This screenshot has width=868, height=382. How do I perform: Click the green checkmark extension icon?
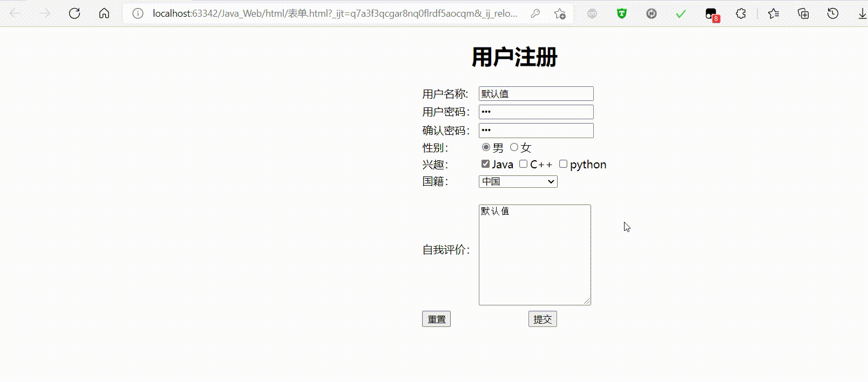tap(681, 13)
